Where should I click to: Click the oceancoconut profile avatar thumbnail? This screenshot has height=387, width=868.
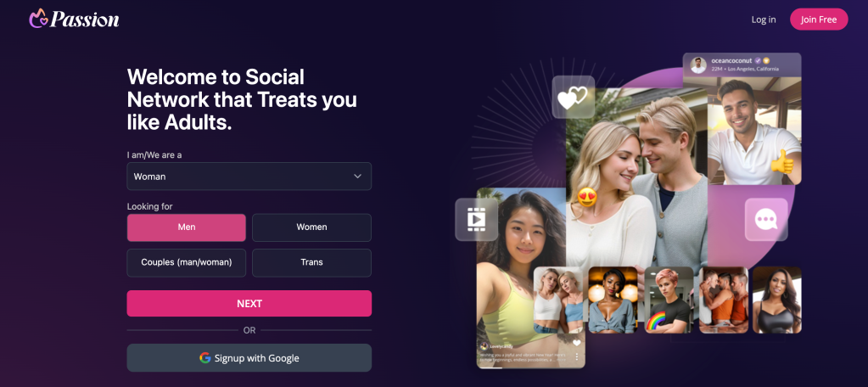pyautogui.click(x=698, y=64)
